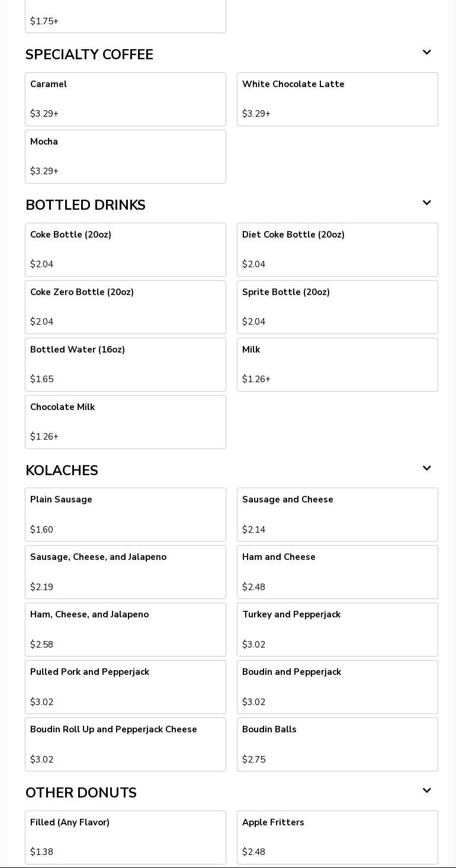456x868 pixels.
Task: Collapse the Kolaches section chevron
Action: [426, 469]
